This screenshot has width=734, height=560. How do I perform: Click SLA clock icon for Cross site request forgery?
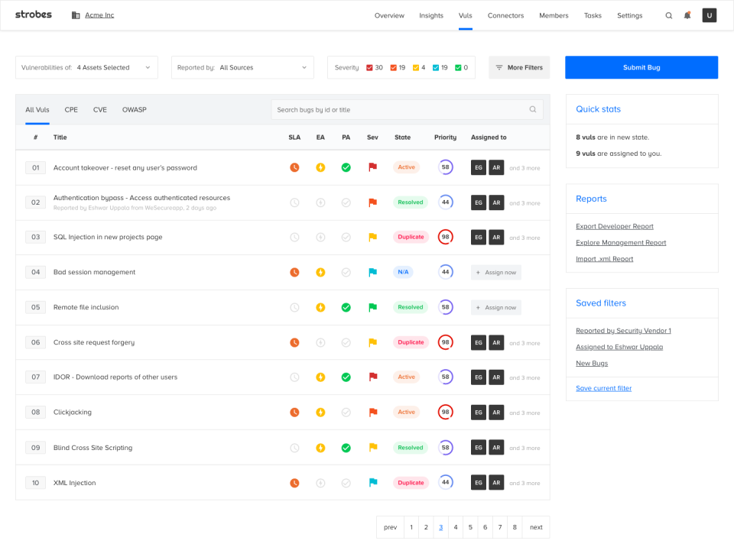pyautogui.click(x=294, y=342)
